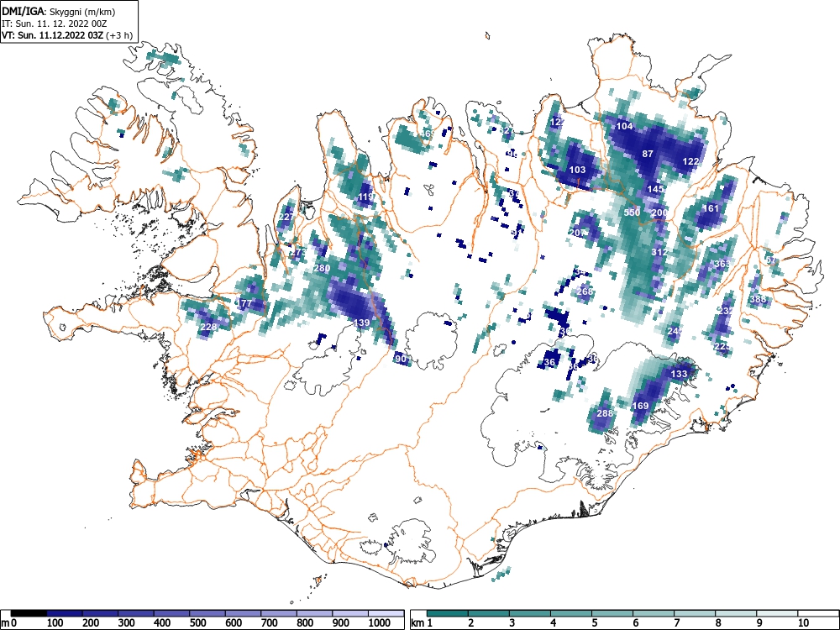Click the 363 label in the east
The height and width of the screenshot is (630, 840).
tap(722, 264)
